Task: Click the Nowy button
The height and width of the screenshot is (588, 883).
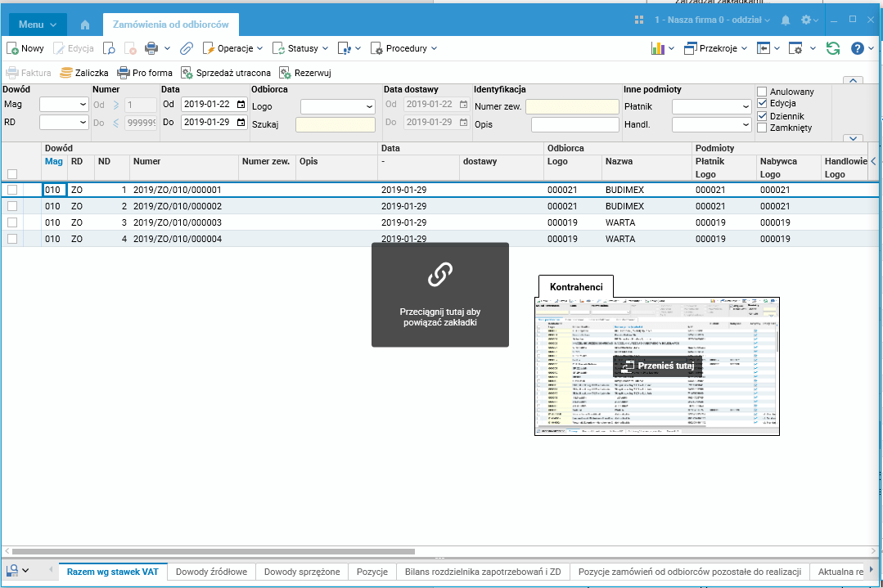Action: coord(25,48)
